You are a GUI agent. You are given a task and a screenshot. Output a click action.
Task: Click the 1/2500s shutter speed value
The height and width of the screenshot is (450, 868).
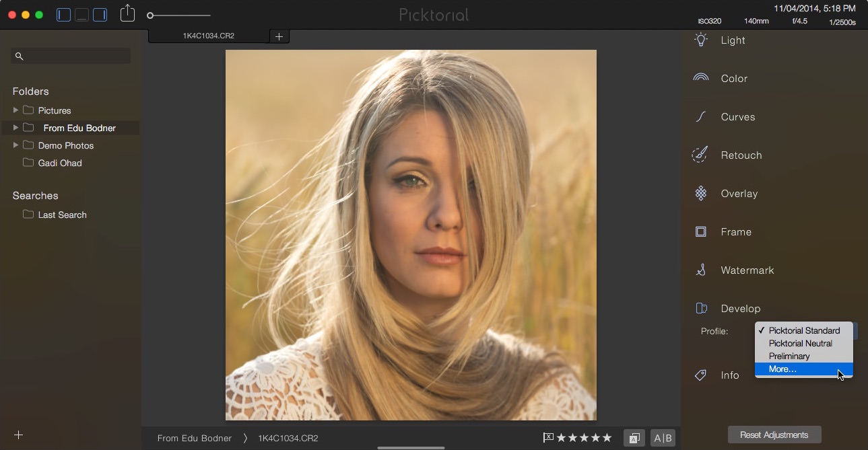coord(842,22)
